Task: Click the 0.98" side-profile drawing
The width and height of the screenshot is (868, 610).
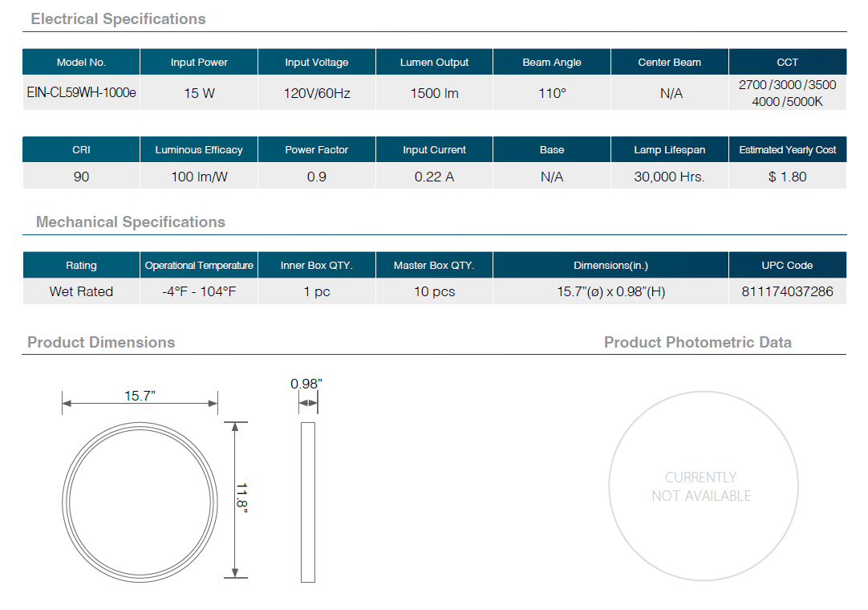Action: (x=307, y=500)
